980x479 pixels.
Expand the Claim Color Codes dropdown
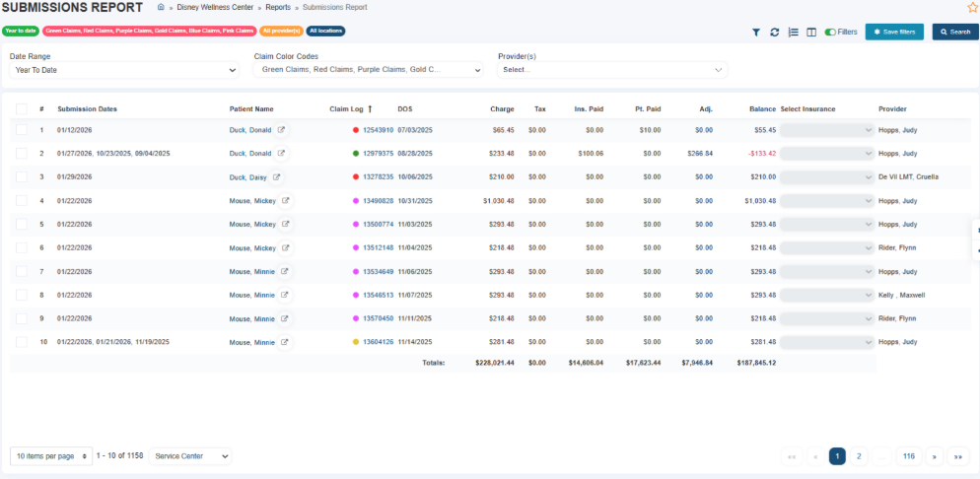(x=368, y=70)
